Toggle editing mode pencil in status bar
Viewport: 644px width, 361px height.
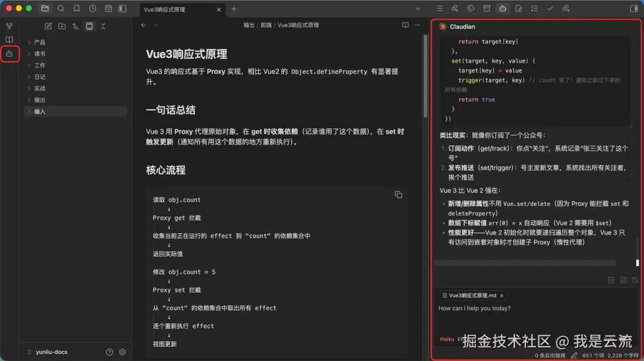574,356
